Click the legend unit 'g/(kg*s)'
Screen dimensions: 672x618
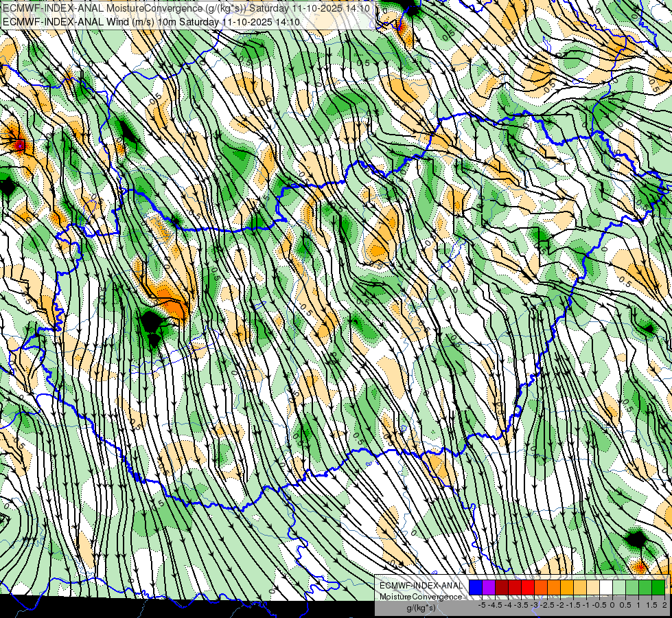click(421, 608)
